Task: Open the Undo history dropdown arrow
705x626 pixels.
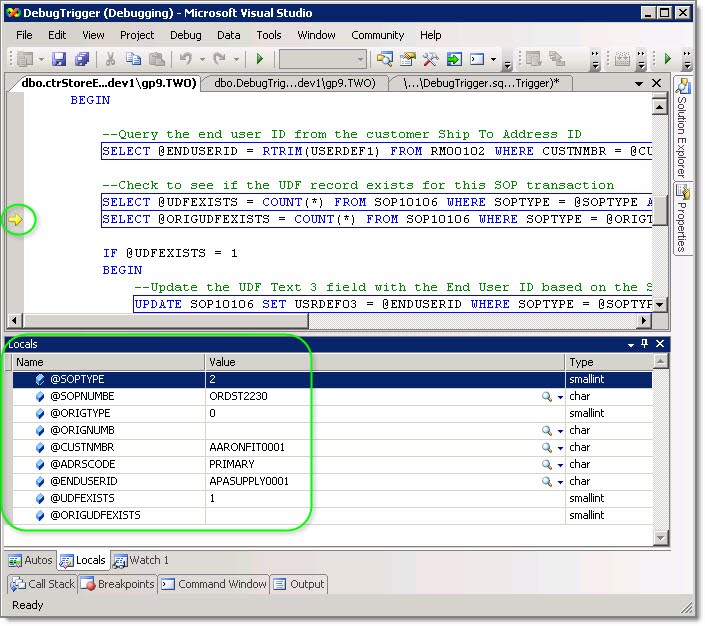Action: tap(202, 59)
